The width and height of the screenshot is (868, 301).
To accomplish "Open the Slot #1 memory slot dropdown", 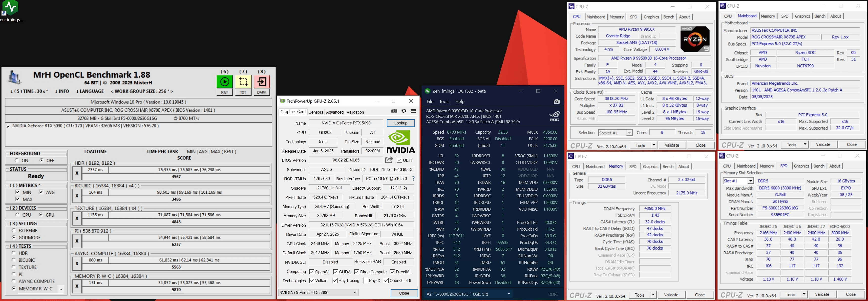I will tap(750, 181).
